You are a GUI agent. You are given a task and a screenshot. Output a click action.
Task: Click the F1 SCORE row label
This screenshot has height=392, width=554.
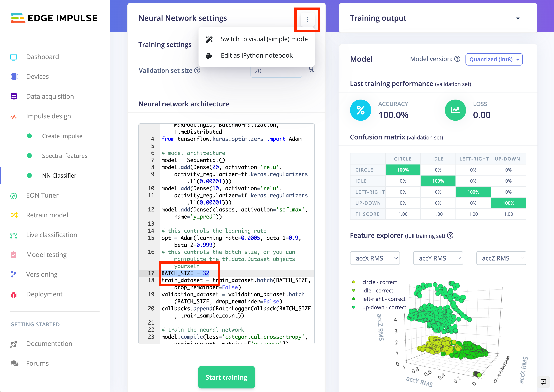tap(367, 214)
